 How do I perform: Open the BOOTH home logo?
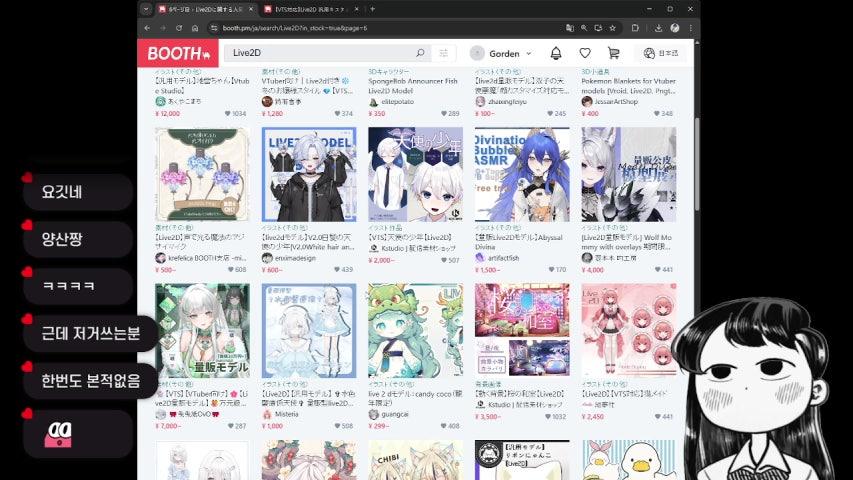pos(178,53)
